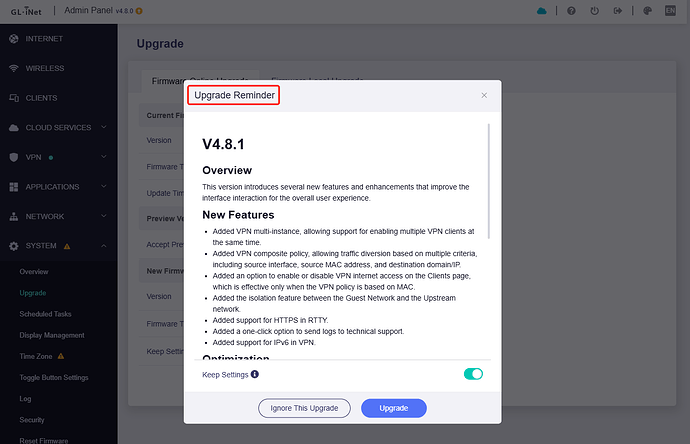Click the blue Upgrade button
This screenshot has height=444, width=690.
point(394,408)
